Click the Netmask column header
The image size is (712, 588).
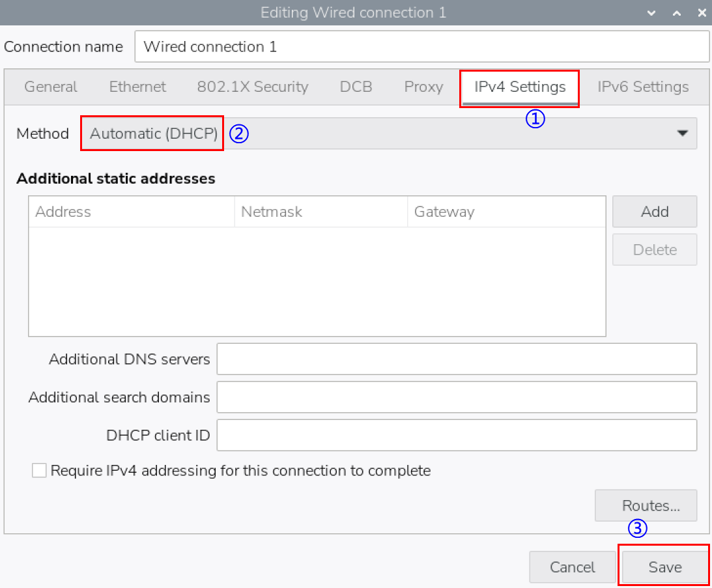[320, 212]
